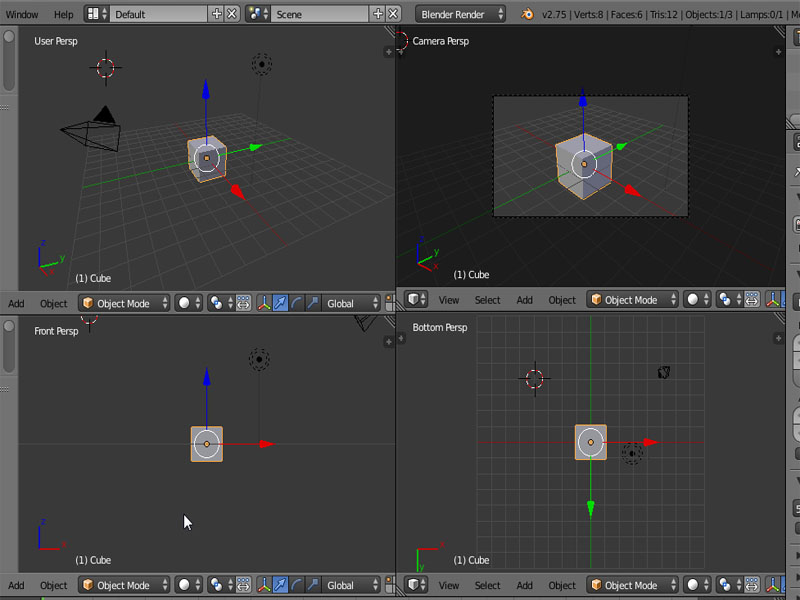The image size is (800, 600).
Task: Open the Window menu
Action: point(21,14)
